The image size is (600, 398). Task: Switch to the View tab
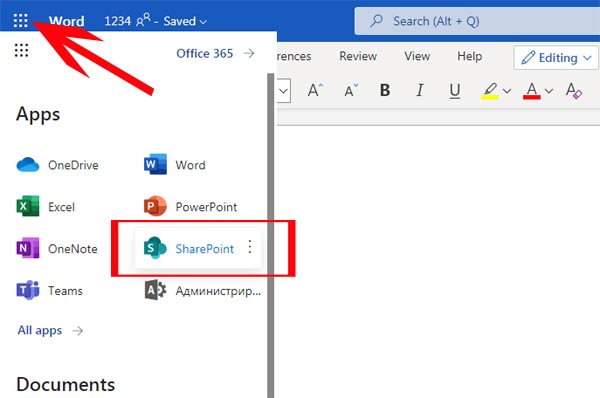click(x=417, y=56)
